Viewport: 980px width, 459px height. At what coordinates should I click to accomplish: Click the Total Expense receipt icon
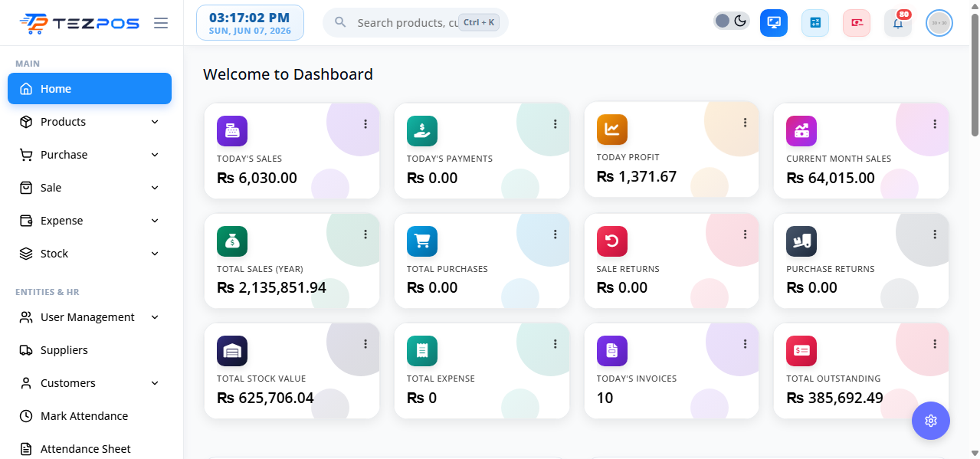[422, 351]
